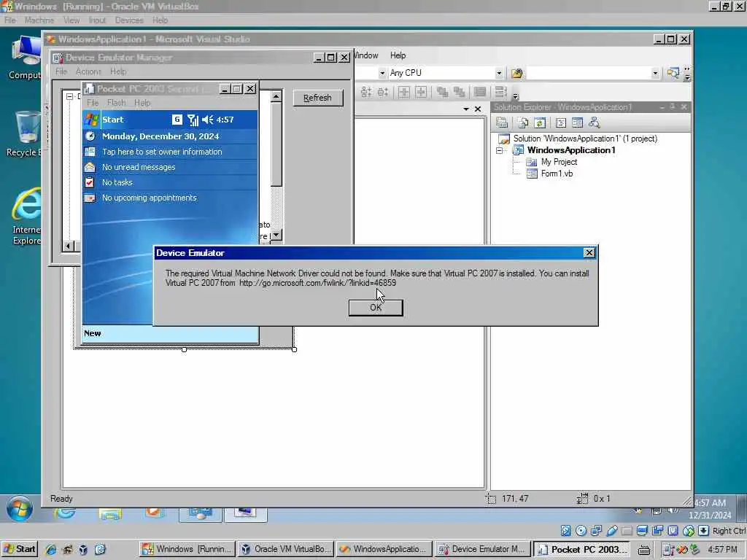
Task: Click the Find icon at toolbar far right
Action: (x=673, y=73)
